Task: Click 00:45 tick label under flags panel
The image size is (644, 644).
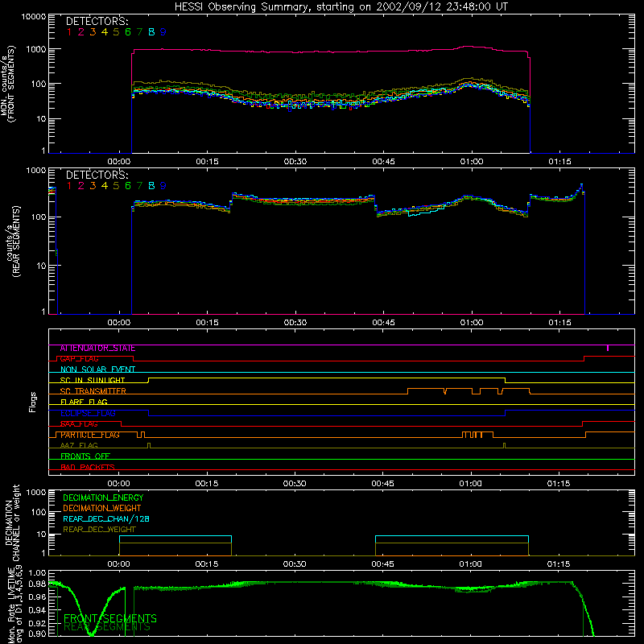Action: pos(383,484)
